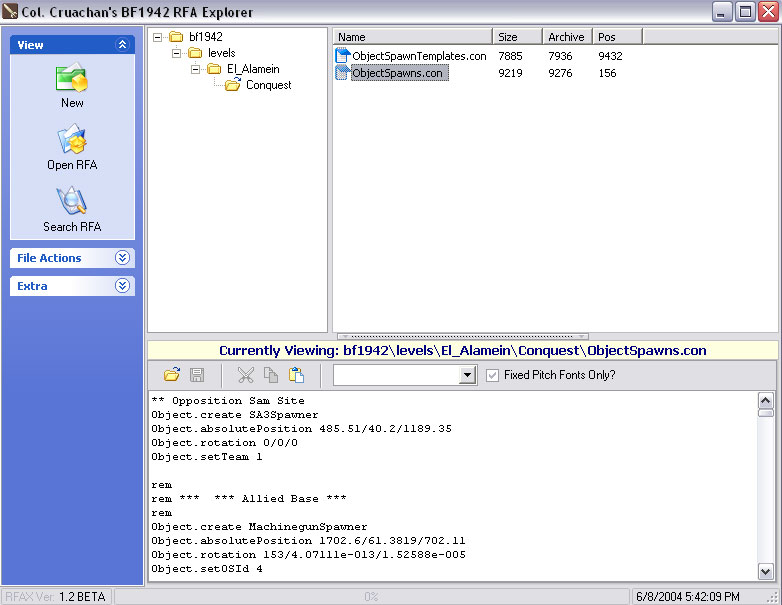782x605 pixels.
Task: Click the application icon in title bar
Action: point(10,11)
